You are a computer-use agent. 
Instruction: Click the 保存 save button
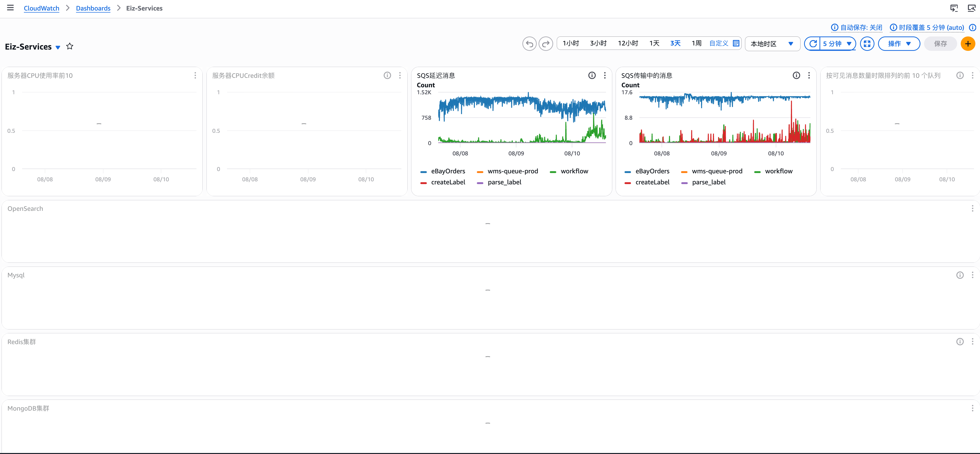click(940, 44)
